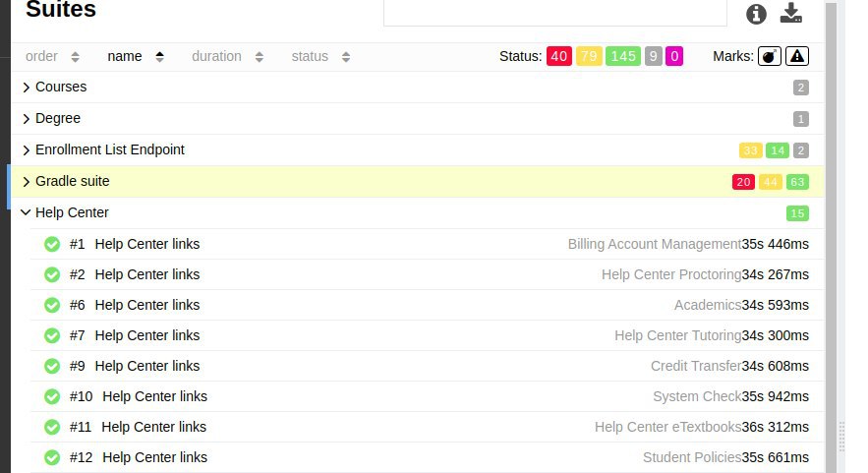Open test #1 Help Center links
868x473 pixels.
pos(427,244)
